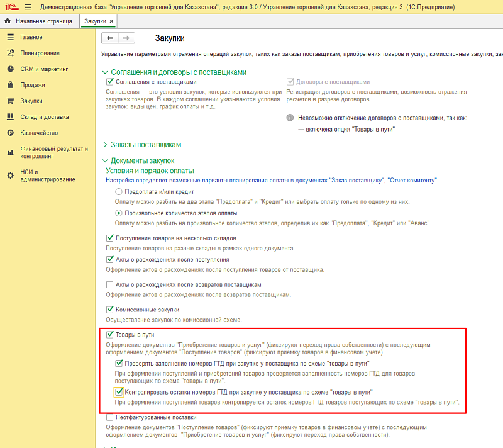Click the CRM и маркетинг pie icon

[10, 69]
